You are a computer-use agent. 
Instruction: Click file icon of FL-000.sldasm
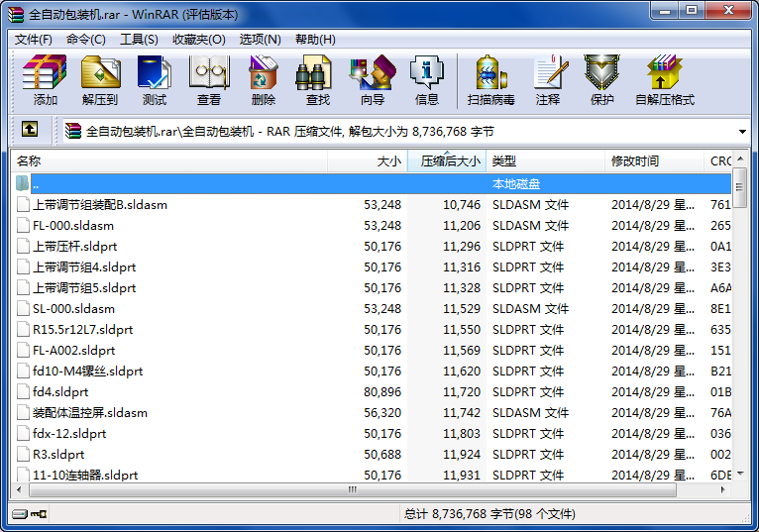tap(23, 226)
